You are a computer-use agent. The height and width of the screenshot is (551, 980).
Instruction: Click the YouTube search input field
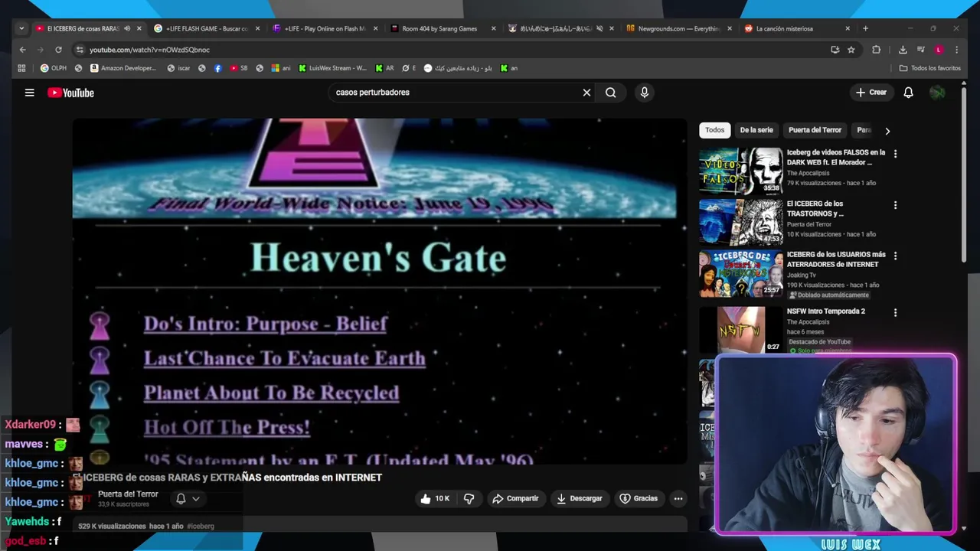coord(456,93)
